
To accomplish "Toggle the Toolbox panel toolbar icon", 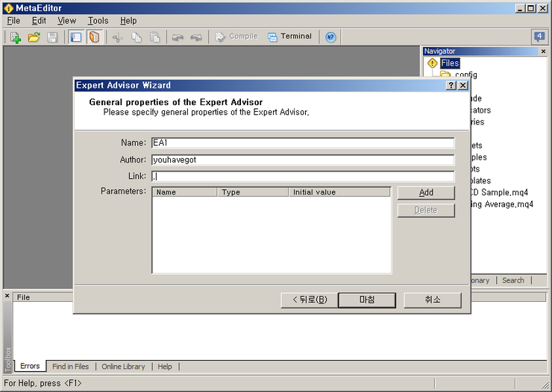I will [x=94, y=37].
